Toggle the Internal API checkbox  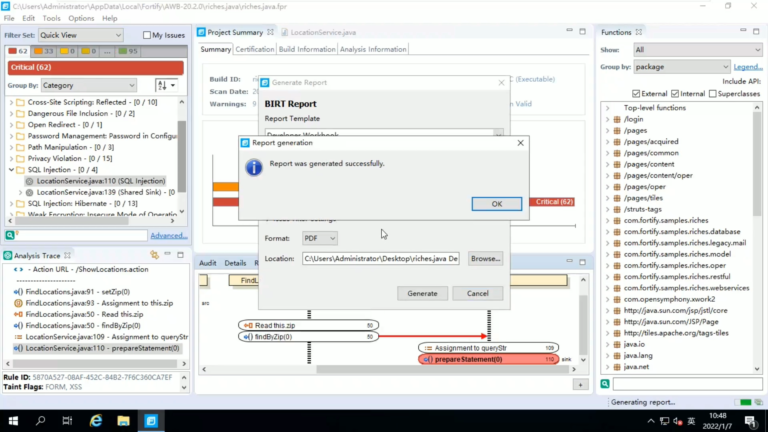(675, 94)
